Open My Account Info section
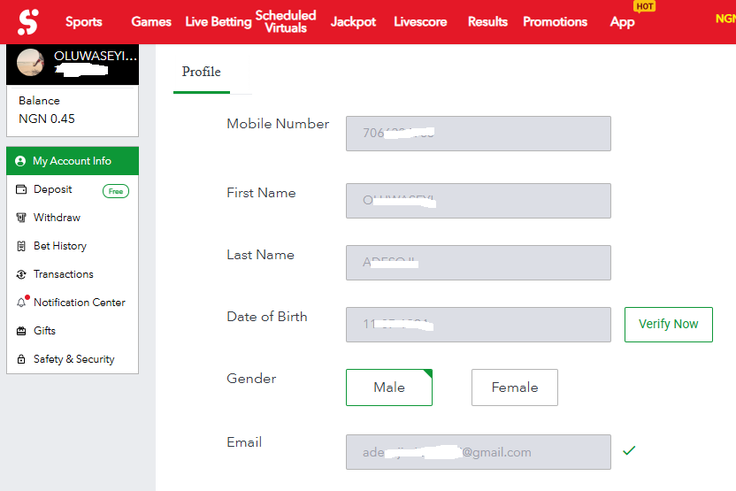This screenshot has height=491, width=736. 72,161
